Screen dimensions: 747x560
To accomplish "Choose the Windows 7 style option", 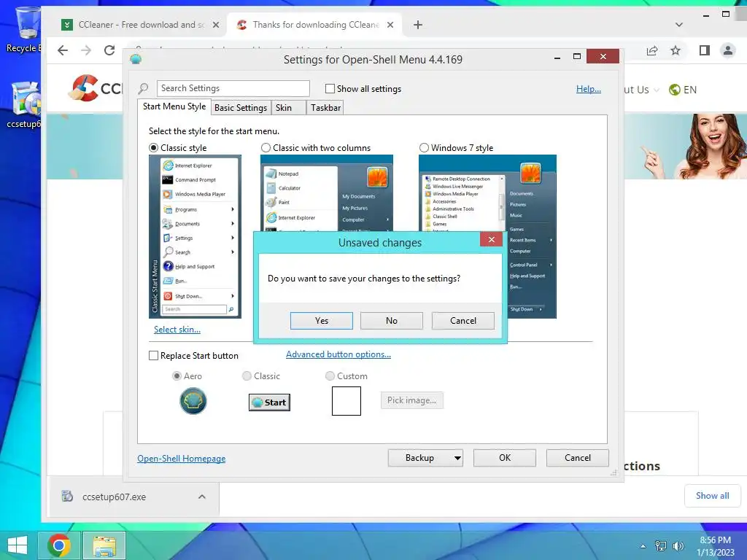I will pos(424,147).
